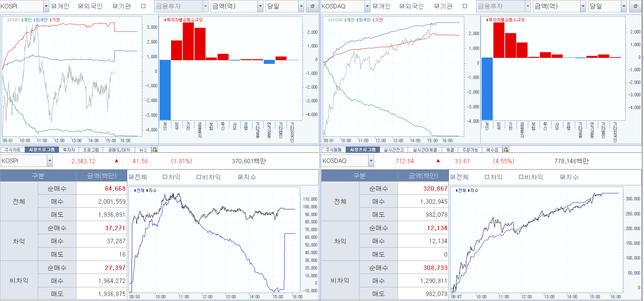Open 체결 tab
This screenshot has width=644, height=301.
450,150
